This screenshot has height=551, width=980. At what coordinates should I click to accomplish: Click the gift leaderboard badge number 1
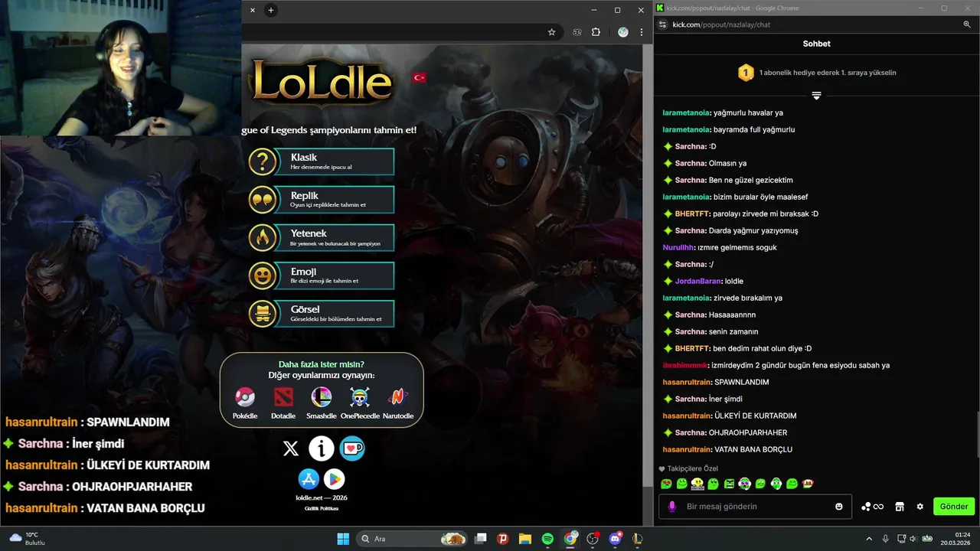point(746,73)
